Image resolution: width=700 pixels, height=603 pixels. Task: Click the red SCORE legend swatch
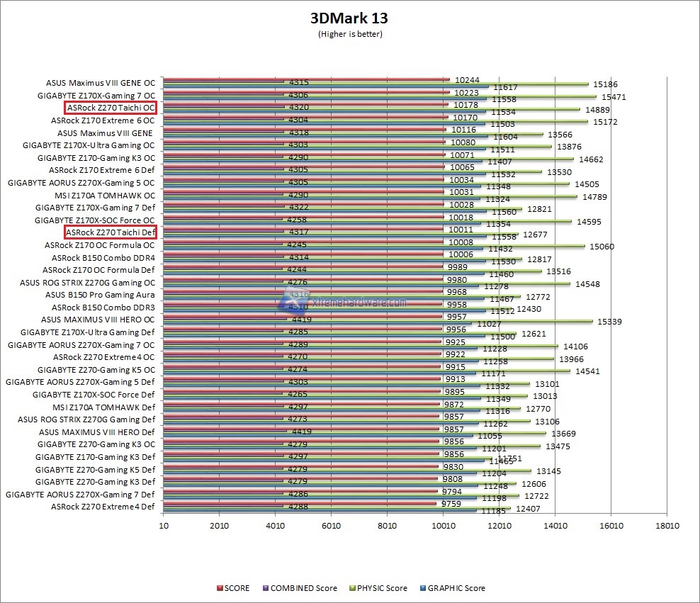pyautogui.click(x=220, y=588)
